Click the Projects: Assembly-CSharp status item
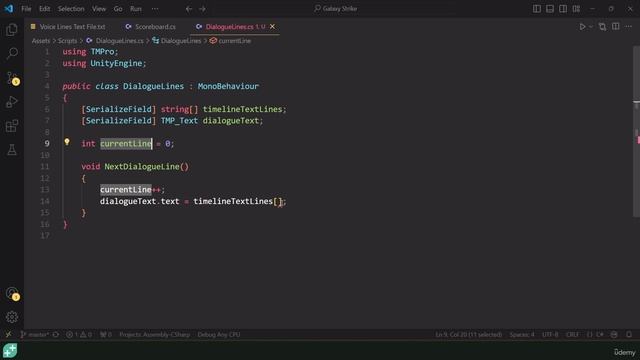The width and height of the screenshot is (640, 360). click(x=155, y=334)
